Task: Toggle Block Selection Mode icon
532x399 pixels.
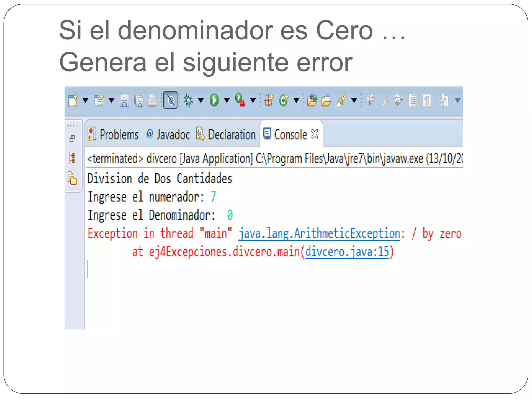Action: [x=413, y=101]
